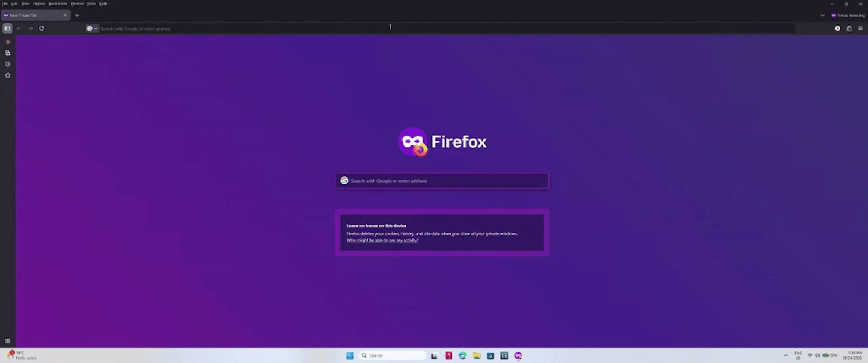Go back one page with the back arrow
This screenshot has height=363, width=868.
coord(19,28)
